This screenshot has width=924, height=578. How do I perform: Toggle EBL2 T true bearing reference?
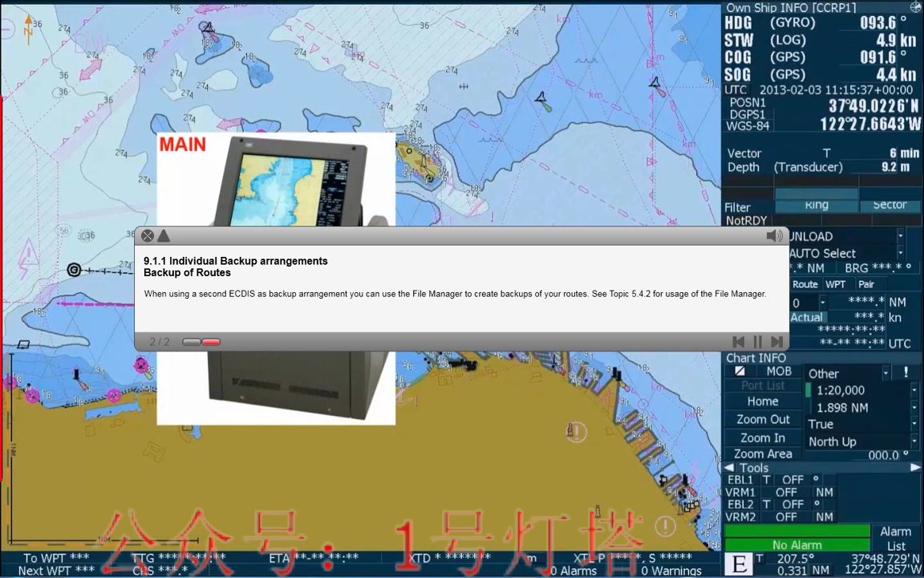point(767,505)
